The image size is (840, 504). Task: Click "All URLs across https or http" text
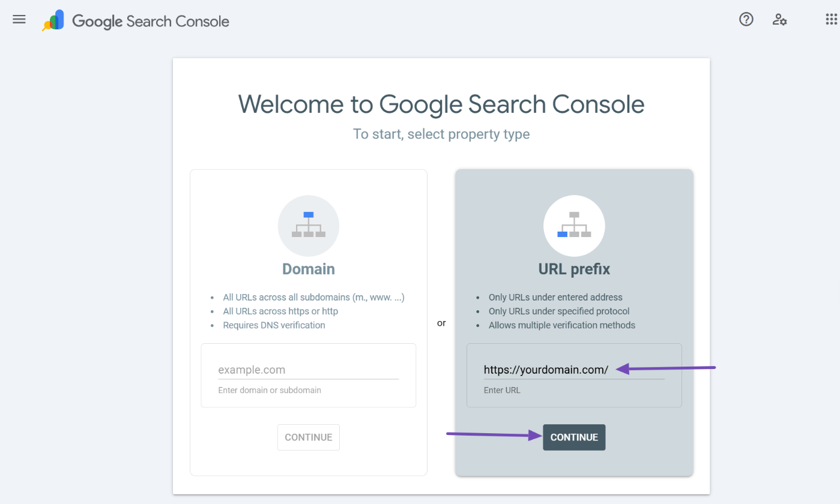tap(280, 311)
